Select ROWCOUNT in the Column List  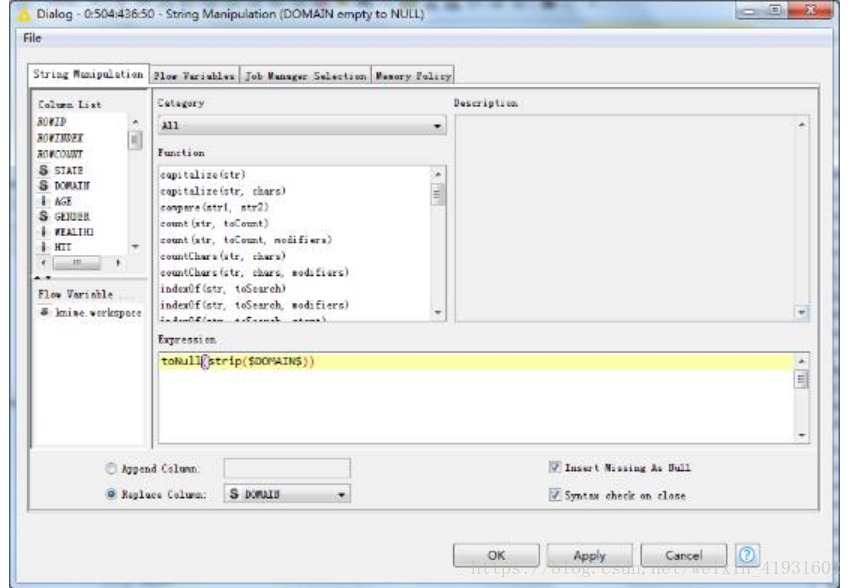pos(60,154)
